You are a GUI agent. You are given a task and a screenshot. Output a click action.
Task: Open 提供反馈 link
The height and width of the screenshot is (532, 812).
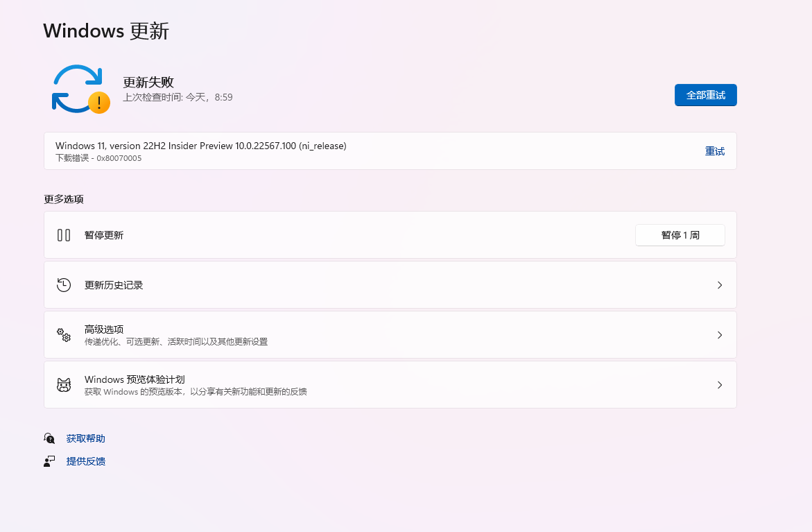click(85, 461)
